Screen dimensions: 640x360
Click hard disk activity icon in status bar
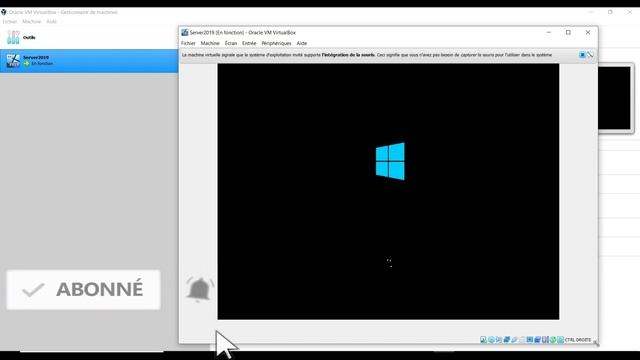[483, 340]
